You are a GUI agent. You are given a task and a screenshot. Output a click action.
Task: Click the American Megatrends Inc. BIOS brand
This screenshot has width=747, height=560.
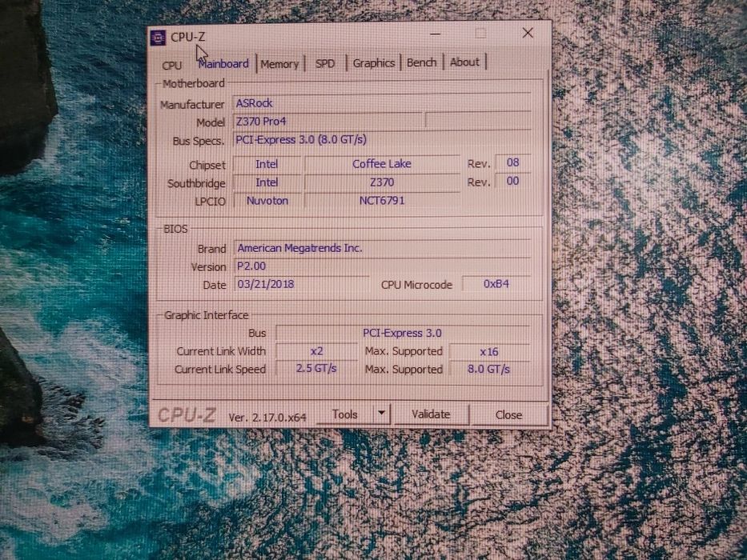(383, 248)
